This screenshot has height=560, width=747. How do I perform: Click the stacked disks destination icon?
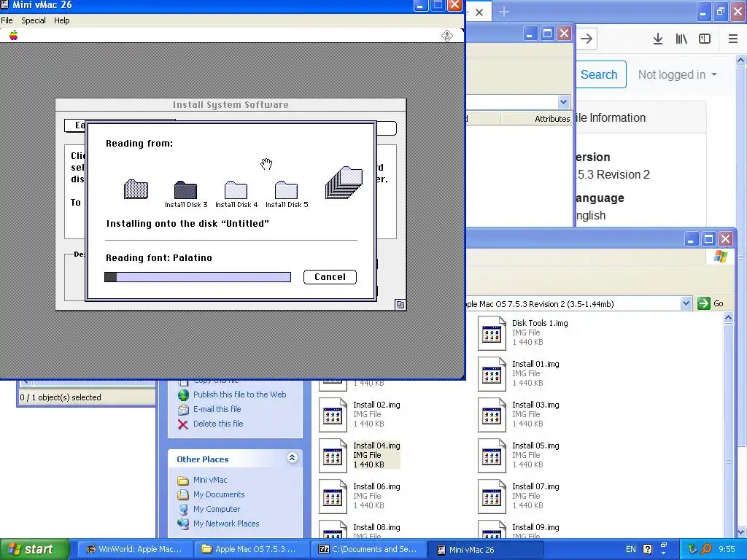click(x=344, y=182)
